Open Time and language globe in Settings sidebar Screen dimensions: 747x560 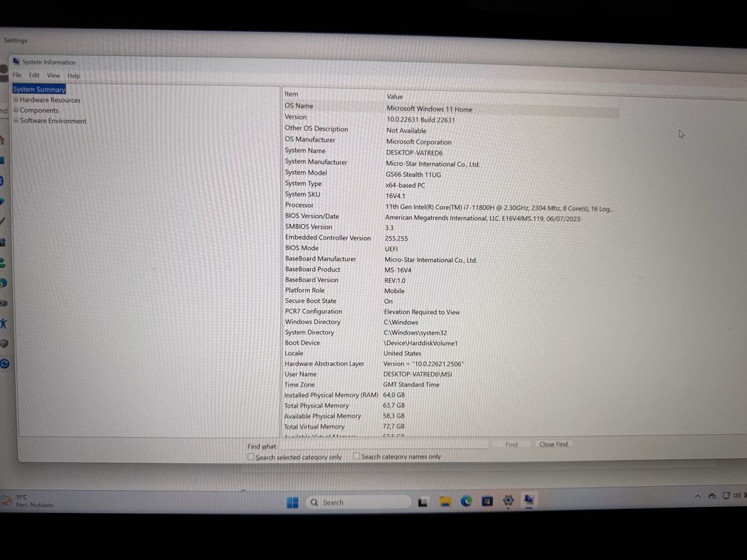(3, 283)
